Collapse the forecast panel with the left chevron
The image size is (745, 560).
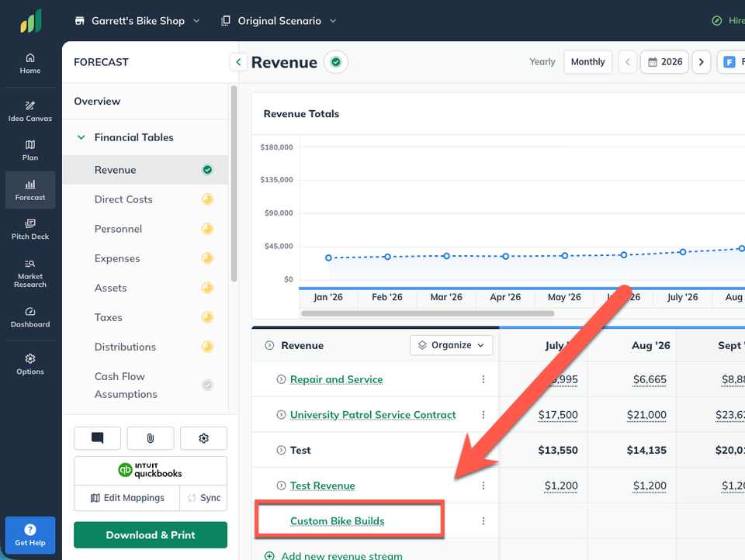(x=238, y=62)
